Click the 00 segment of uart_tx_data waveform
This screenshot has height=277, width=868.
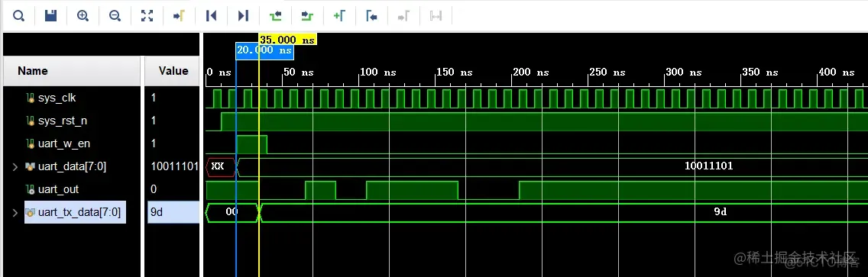tap(232, 212)
